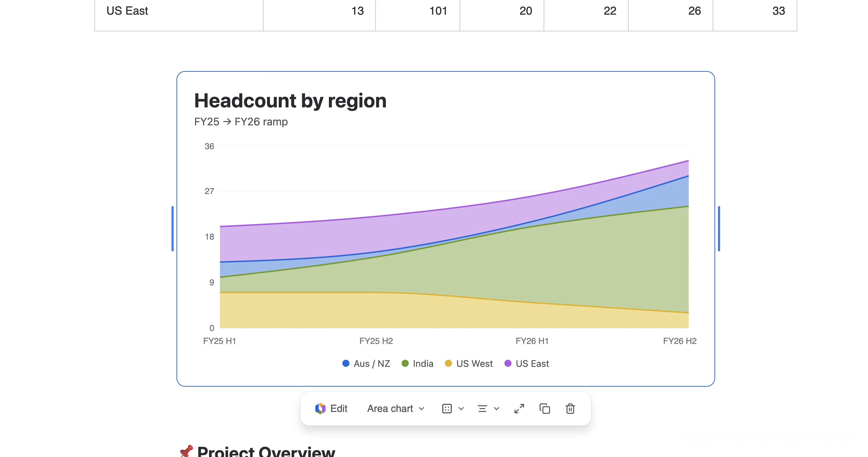Click the 'US East' table row label
The height and width of the screenshot is (457, 868).
coord(127,11)
